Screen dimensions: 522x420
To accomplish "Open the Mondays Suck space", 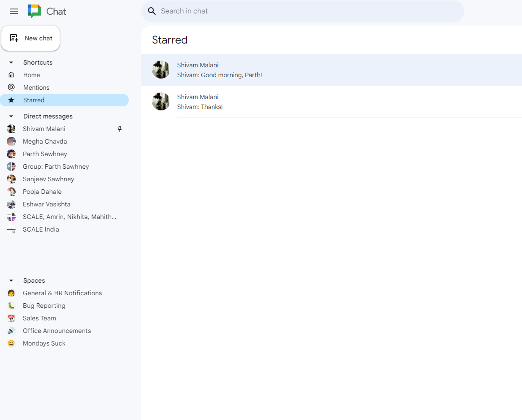I will (x=43, y=343).
